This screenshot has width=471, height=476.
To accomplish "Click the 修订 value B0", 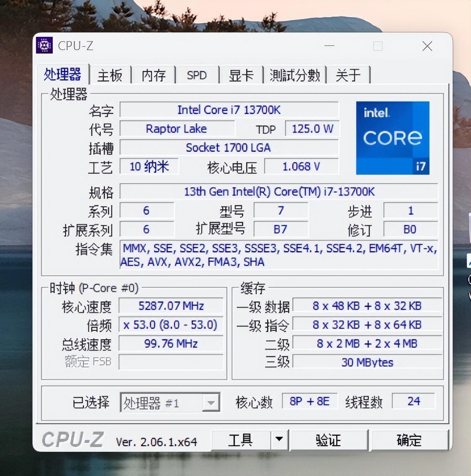I will point(410,229).
